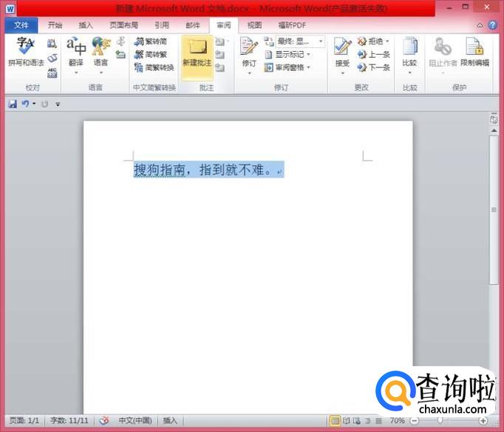
Task: Click the 限制编辑 restrict editing icon
Action: coord(474,52)
